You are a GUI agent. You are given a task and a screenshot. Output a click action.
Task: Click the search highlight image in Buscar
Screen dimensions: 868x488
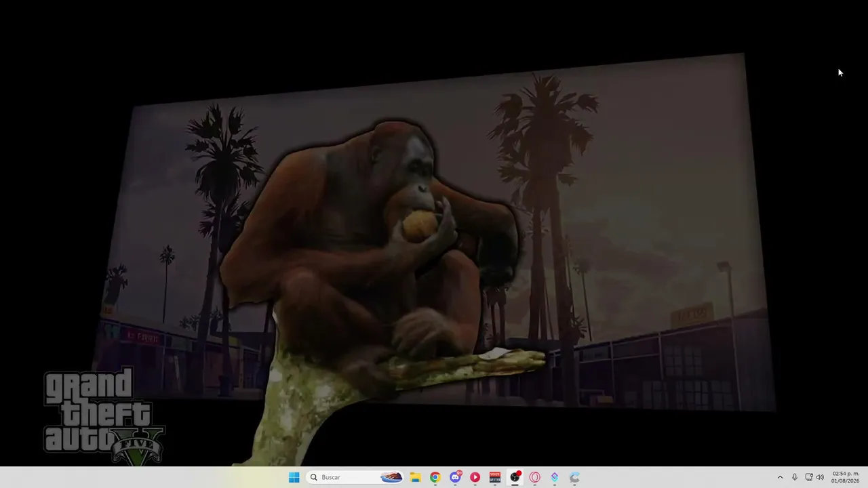pos(391,477)
